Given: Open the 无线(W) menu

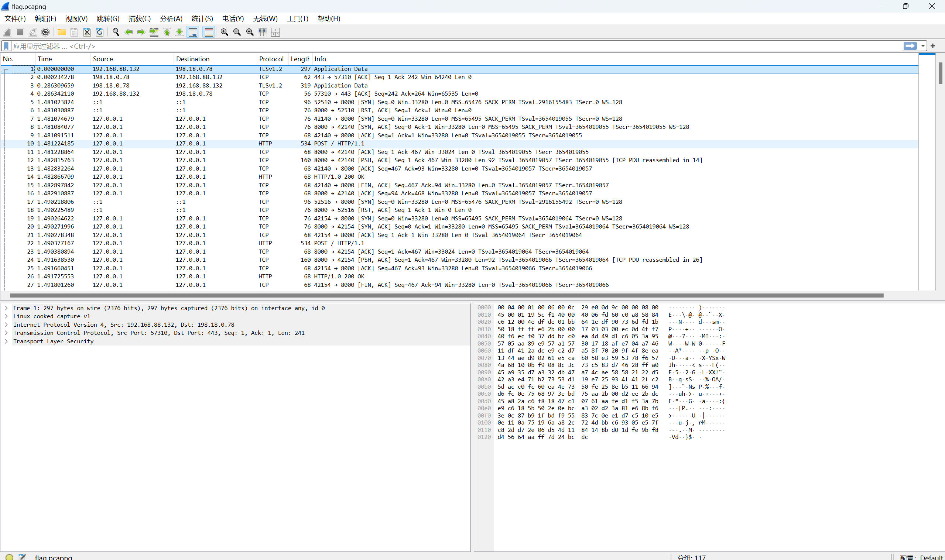Looking at the screenshot, I should [265, 18].
